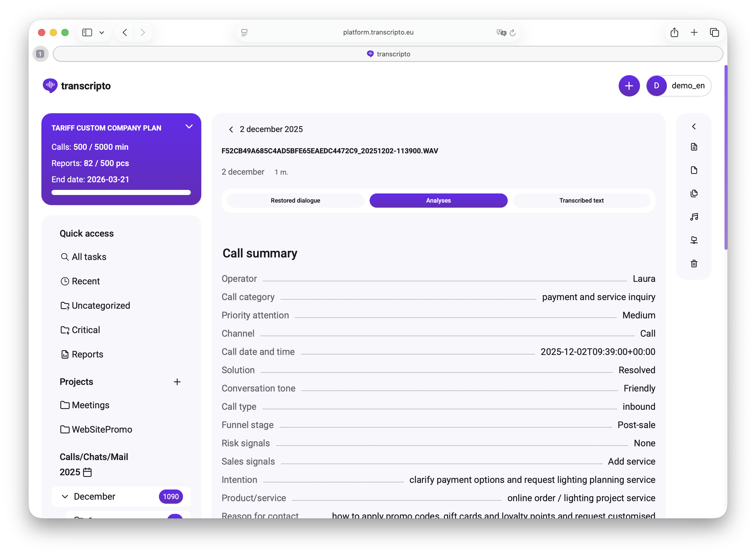756x556 pixels.
Task: Collapse the tariff custom company plan card
Action: 189,127
